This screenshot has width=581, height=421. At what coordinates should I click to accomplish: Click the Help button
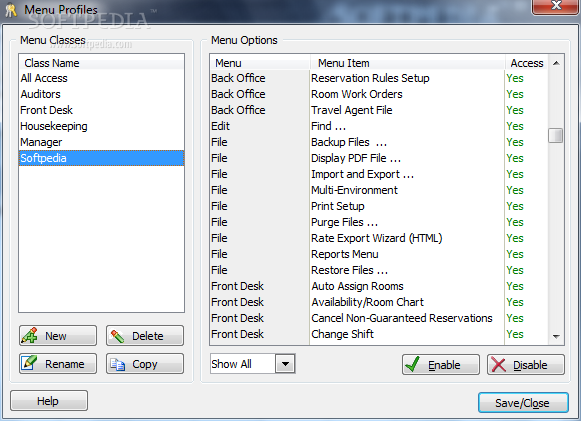(x=49, y=401)
